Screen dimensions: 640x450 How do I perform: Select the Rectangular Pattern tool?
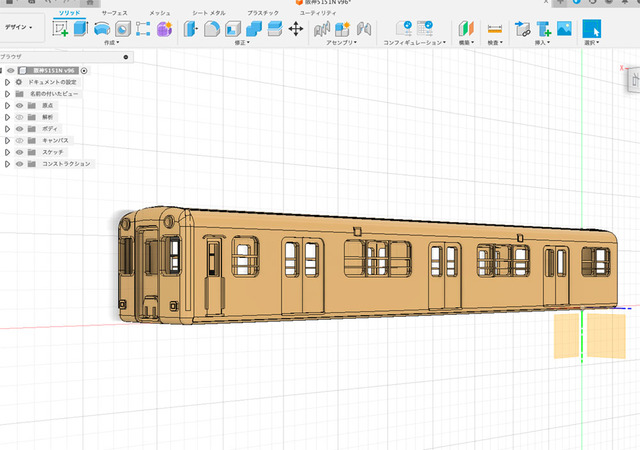click(143, 29)
